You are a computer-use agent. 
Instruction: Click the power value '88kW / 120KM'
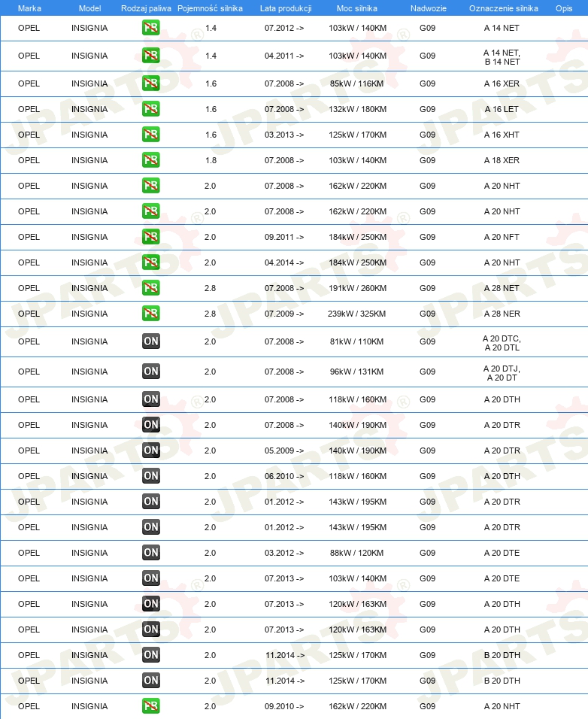click(x=357, y=553)
